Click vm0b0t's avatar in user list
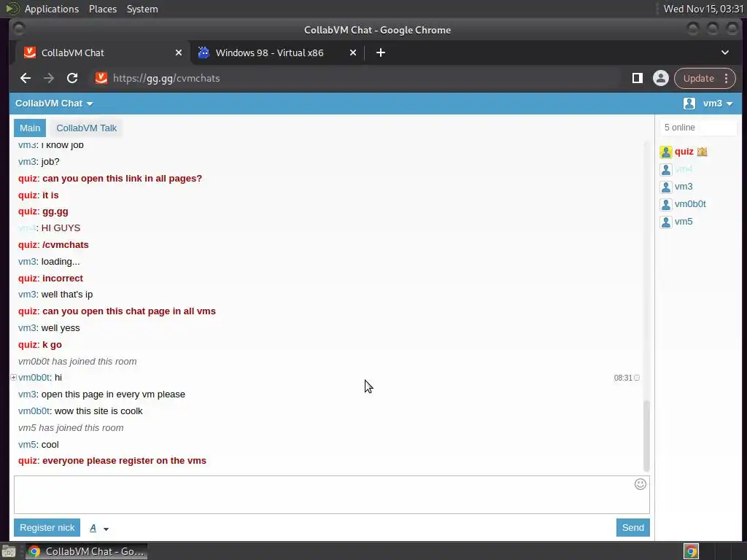Viewport: 747px width, 560px height. [665, 204]
